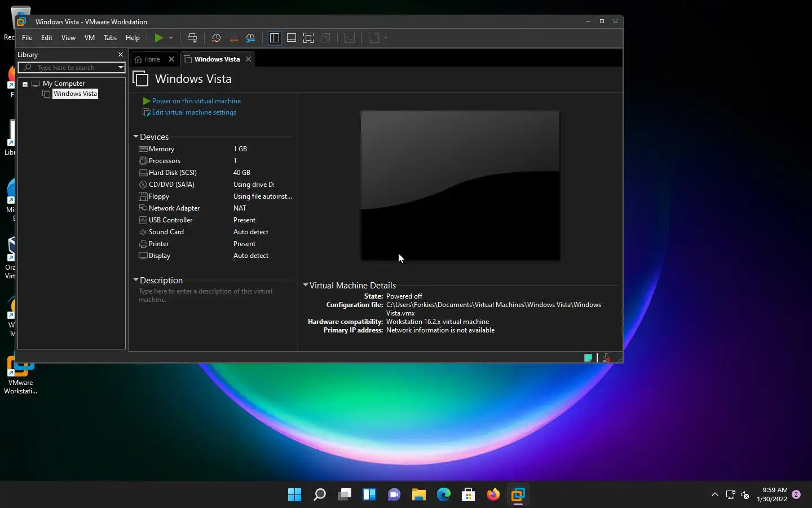Collapse the Devices section

(136, 137)
